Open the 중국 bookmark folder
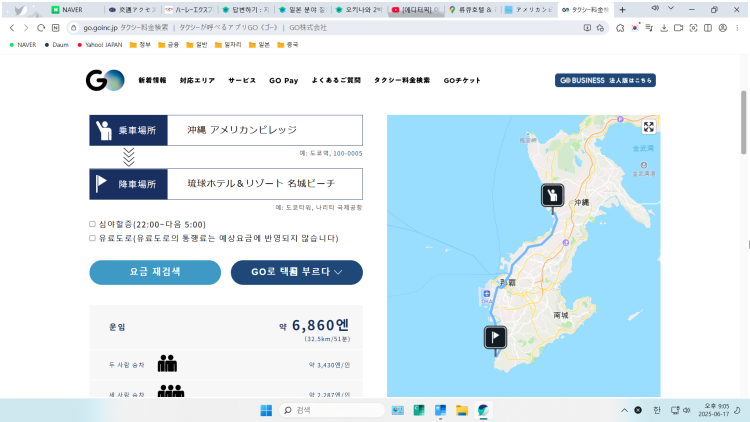This screenshot has height=422, width=750. [x=287, y=44]
